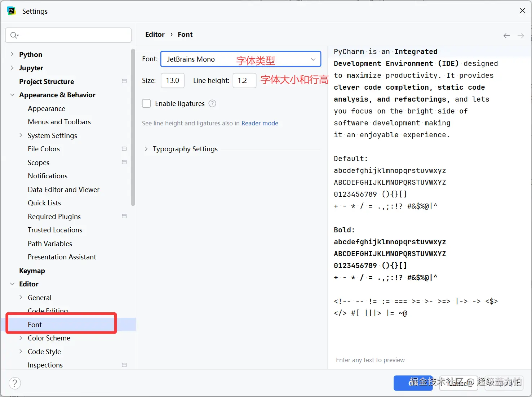Open Path Variables settings
Image resolution: width=532 pixels, height=397 pixels.
coord(50,244)
